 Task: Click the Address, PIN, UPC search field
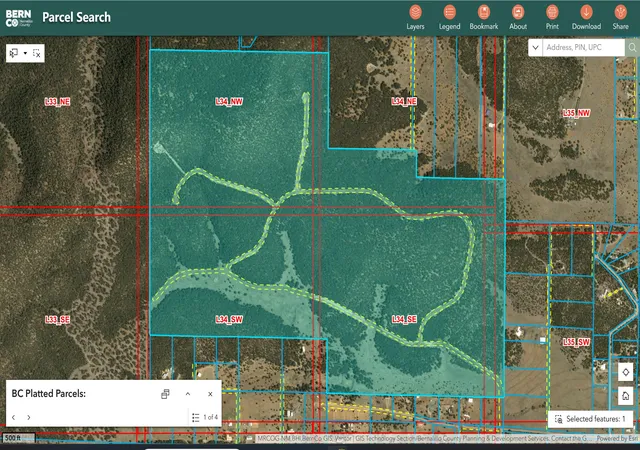[583, 47]
